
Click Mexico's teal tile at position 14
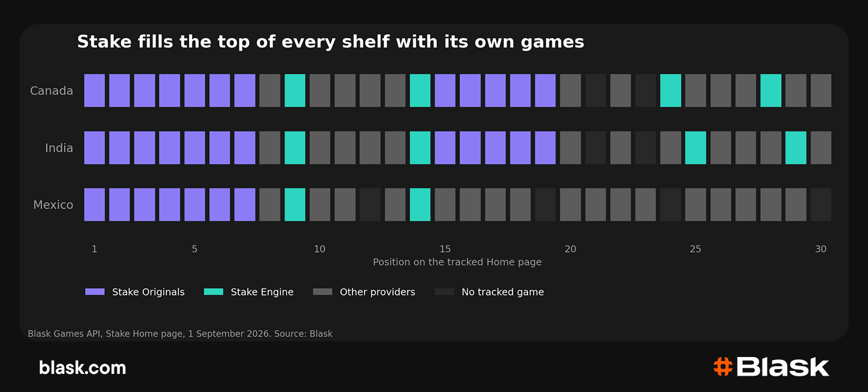[x=420, y=204]
